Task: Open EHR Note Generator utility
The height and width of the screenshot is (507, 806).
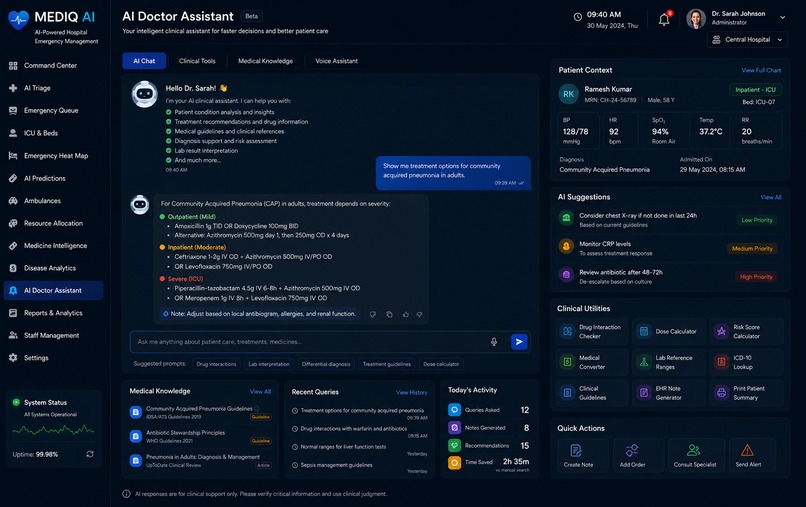Action: pyautogui.click(x=668, y=393)
